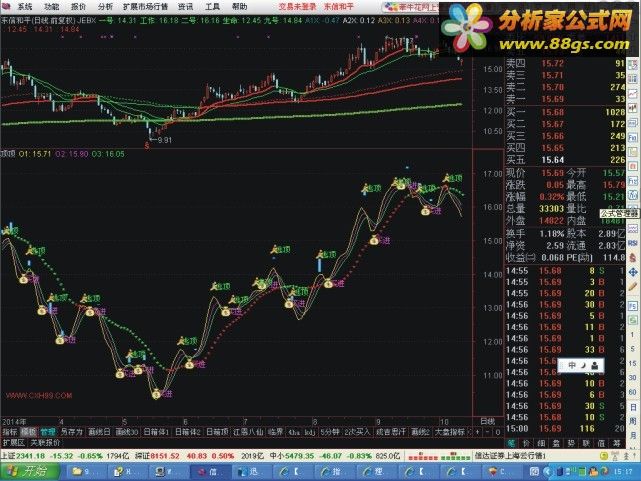641x481 pixels.
Task: Click the 筹 tab below tick list
Action: click(x=616, y=443)
